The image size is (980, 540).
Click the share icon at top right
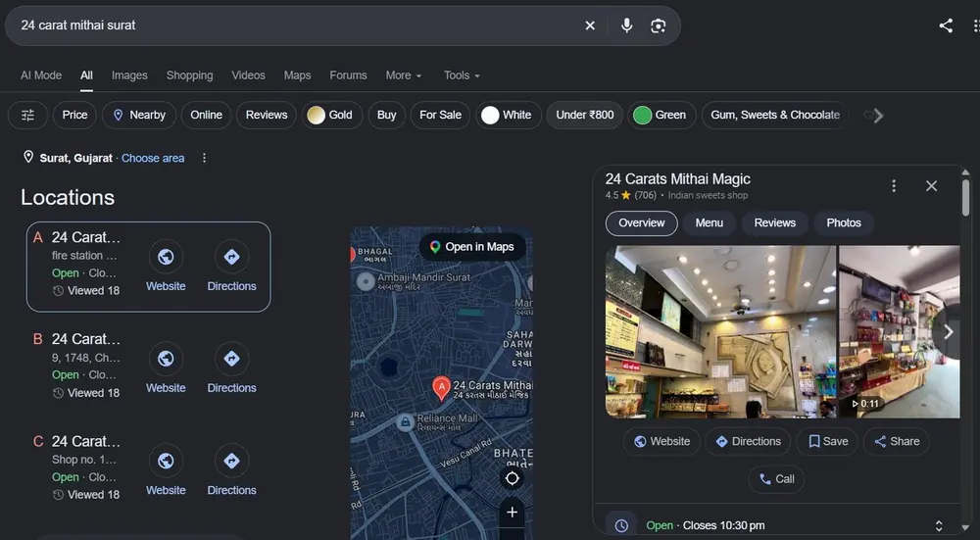(946, 25)
